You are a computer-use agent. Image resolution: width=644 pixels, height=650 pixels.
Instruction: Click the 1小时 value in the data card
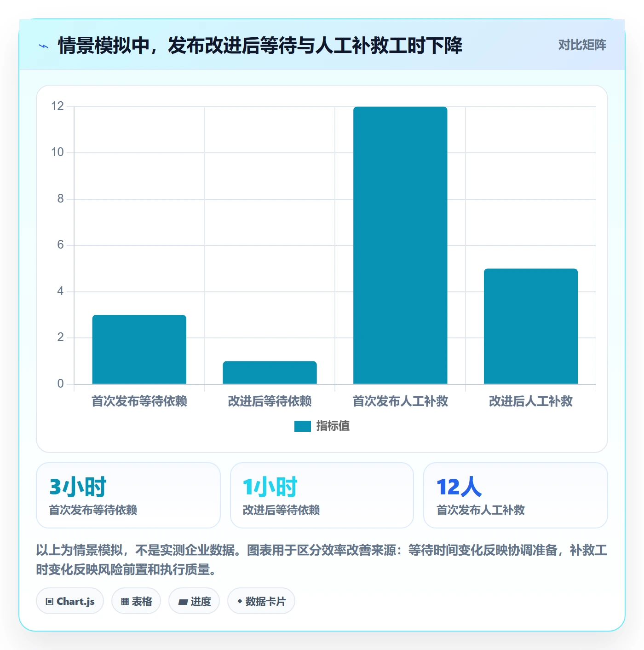[x=270, y=487]
